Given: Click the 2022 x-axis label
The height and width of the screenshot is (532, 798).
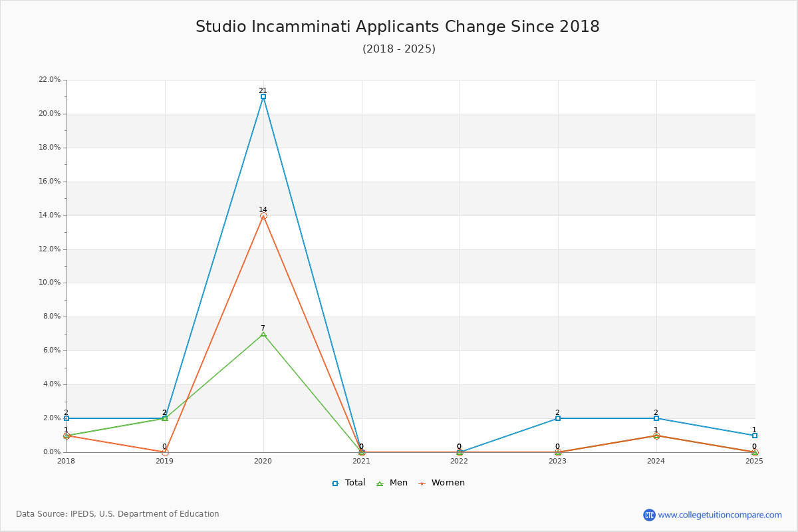Looking at the screenshot, I should click(460, 461).
